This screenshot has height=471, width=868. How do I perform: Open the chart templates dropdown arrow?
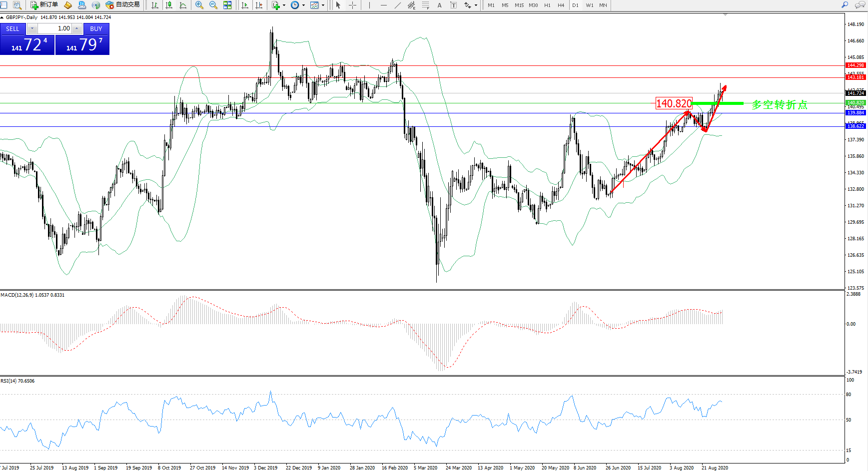[323, 5]
